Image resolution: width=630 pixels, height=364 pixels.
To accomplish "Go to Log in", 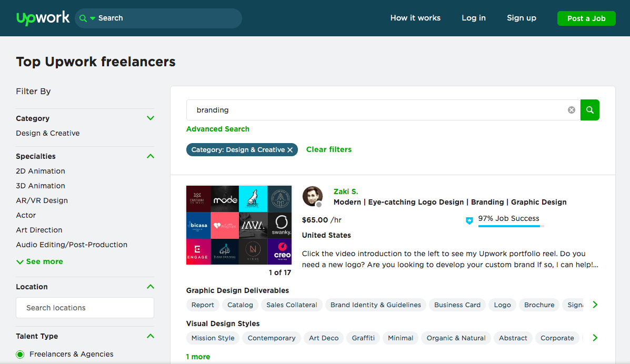I will (x=474, y=18).
